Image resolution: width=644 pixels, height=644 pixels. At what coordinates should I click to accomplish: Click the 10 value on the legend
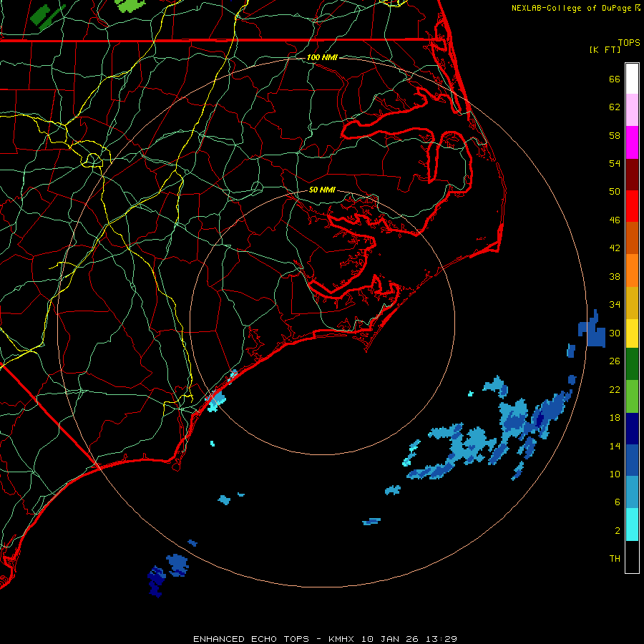(615, 474)
